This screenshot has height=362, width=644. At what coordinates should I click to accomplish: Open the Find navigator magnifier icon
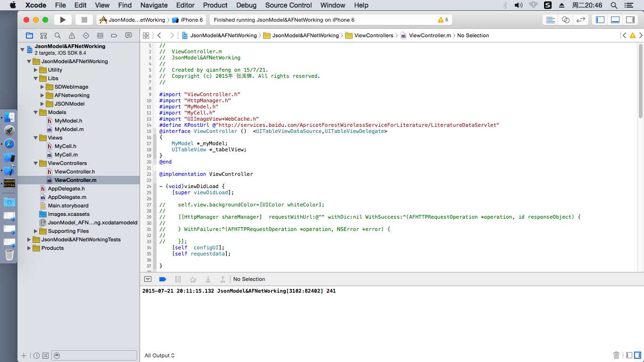click(x=58, y=35)
